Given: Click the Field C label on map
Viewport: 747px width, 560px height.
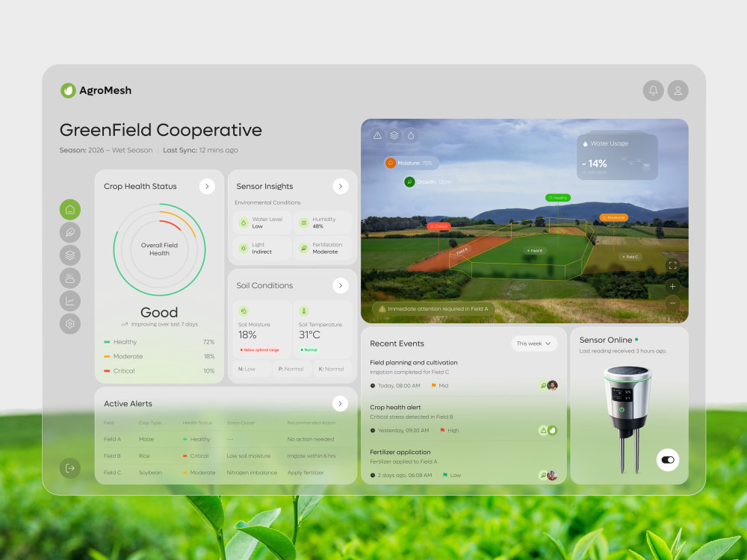Looking at the screenshot, I should pyautogui.click(x=630, y=257).
